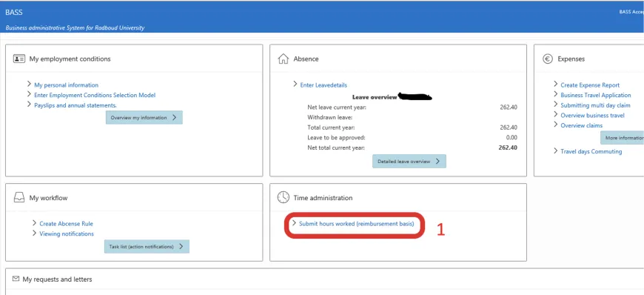This screenshot has width=644, height=295.
Task: Click Net leave current year label
Action: point(337,107)
